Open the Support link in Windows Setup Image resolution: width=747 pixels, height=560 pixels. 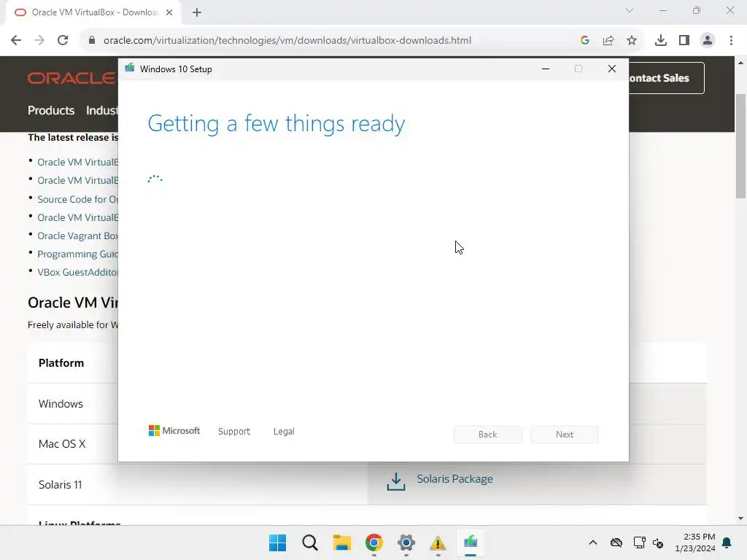pyautogui.click(x=234, y=432)
